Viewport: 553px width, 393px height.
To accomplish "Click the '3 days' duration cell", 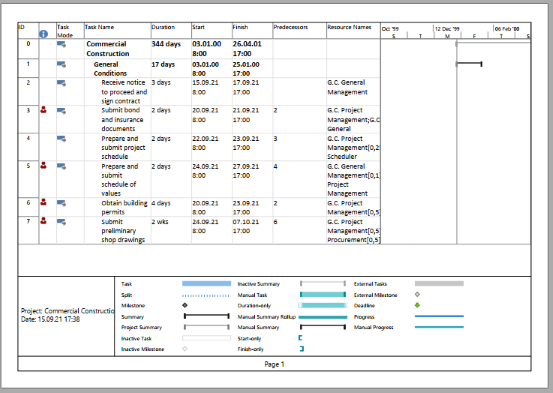I will [161, 83].
